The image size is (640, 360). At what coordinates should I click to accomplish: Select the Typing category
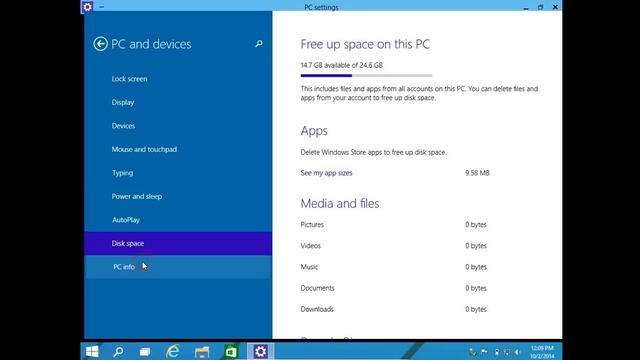(x=178, y=173)
